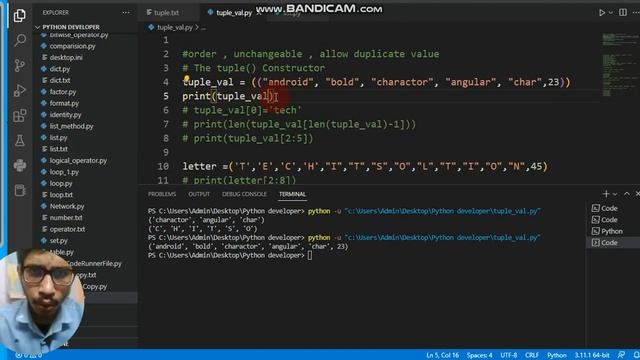Open logical_operator.py in the explorer
Image resolution: width=640 pixels, height=360 pixels.
(x=78, y=160)
